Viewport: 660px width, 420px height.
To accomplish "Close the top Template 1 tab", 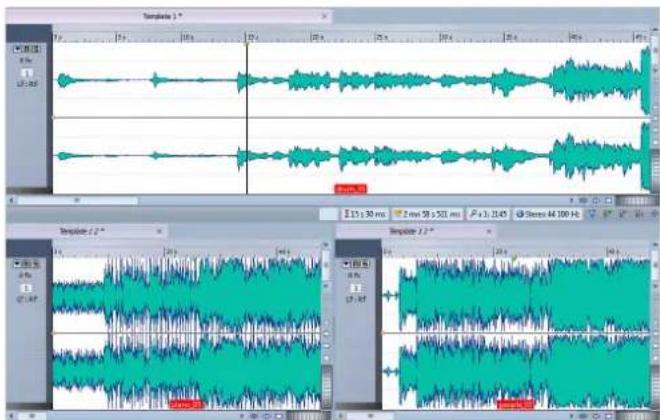I will (324, 16).
